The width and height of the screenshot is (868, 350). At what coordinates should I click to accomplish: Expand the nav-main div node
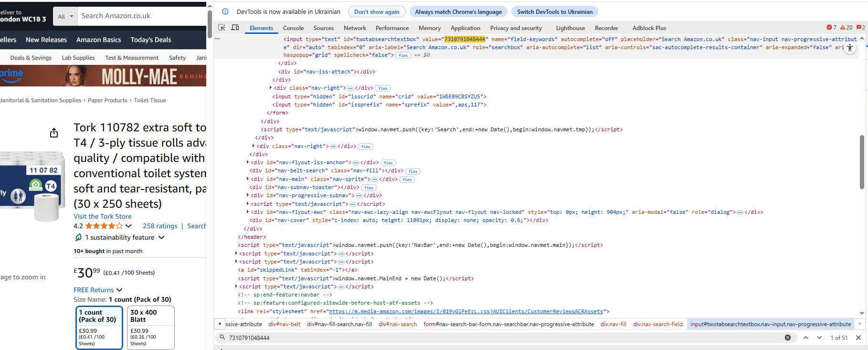(x=248, y=179)
